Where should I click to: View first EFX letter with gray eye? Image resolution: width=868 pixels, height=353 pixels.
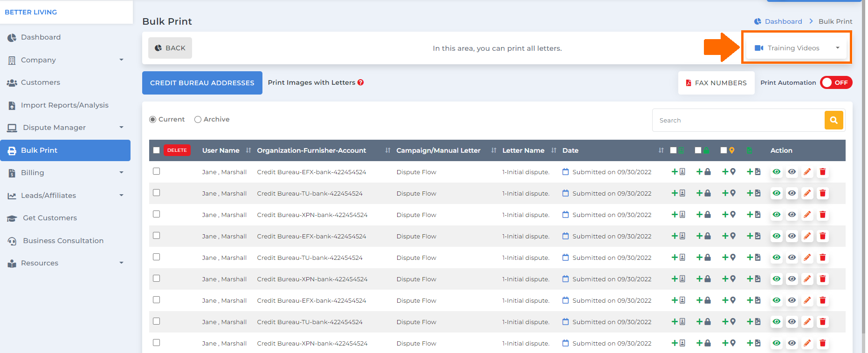click(x=792, y=172)
